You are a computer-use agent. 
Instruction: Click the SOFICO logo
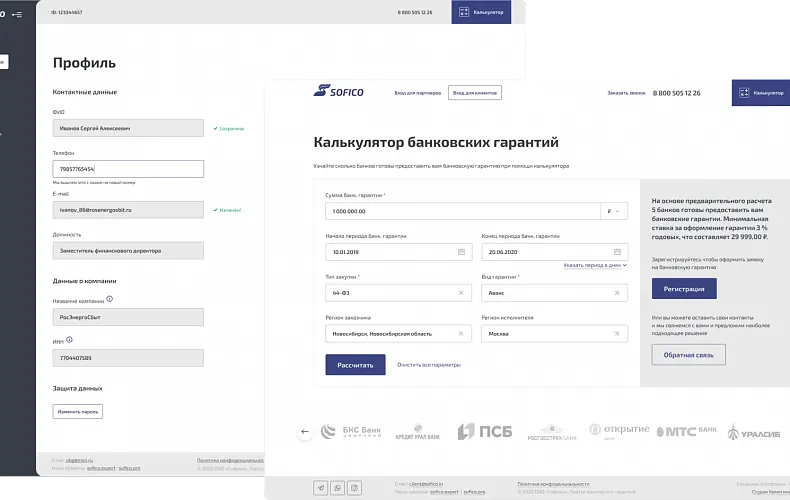pos(338,91)
